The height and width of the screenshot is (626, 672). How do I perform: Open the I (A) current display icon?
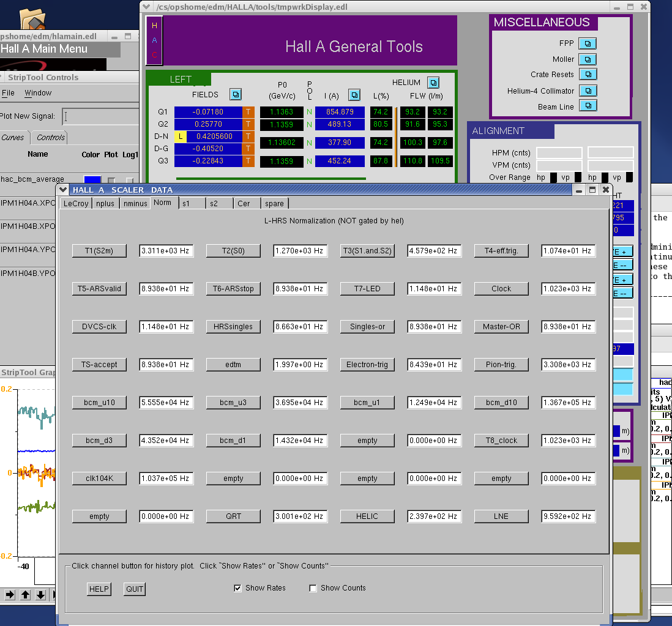pos(354,95)
